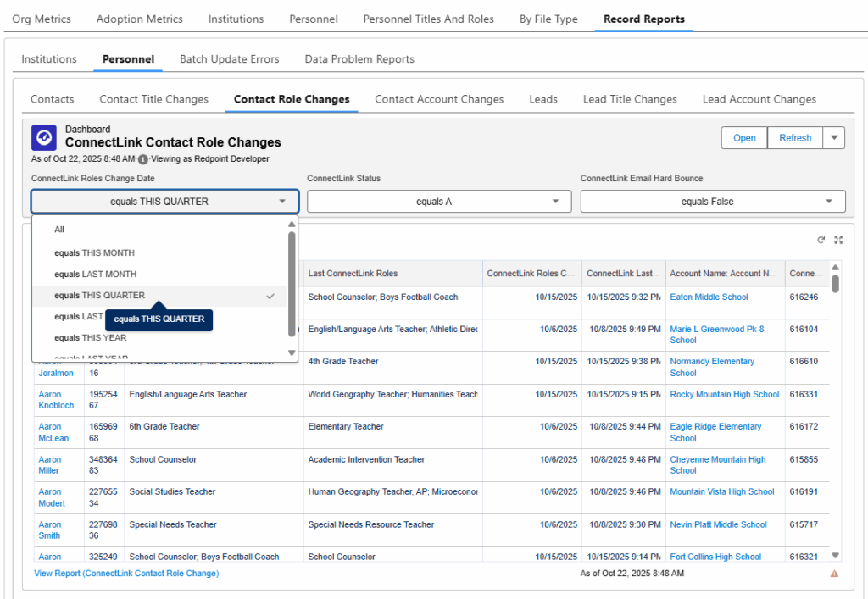Click the Refresh button
868x599 pixels.
click(x=795, y=137)
